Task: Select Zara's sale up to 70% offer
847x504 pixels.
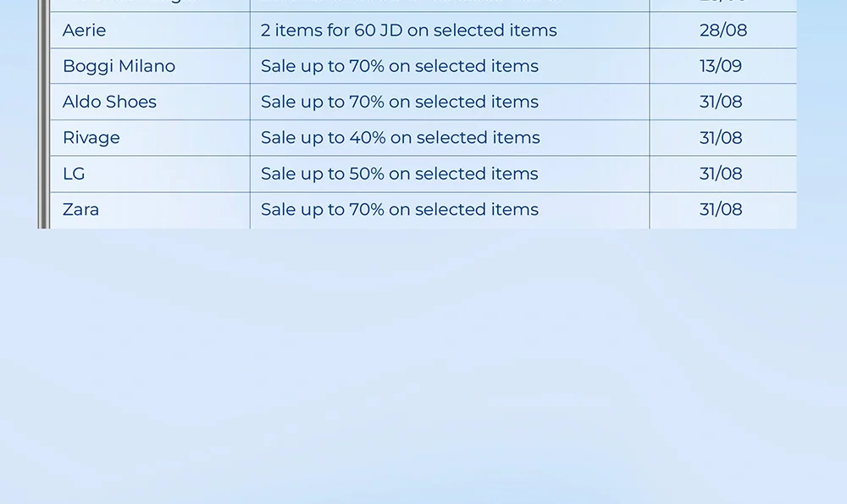Action: click(x=399, y=209)
